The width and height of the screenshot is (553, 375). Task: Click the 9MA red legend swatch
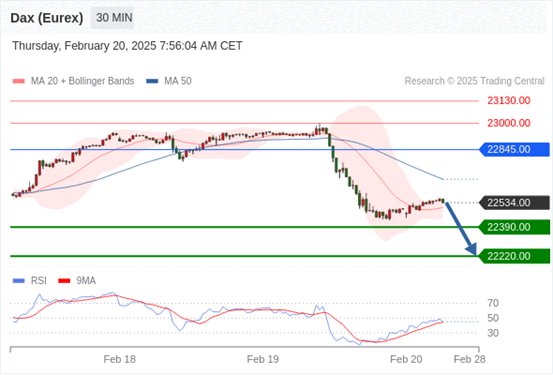click(64, 281)
